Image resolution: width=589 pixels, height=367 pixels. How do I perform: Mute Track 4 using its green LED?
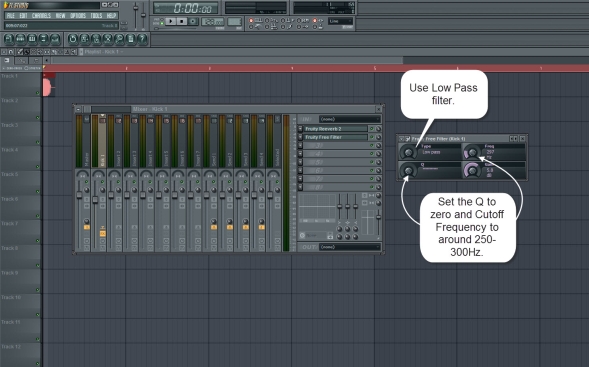[x=38, y=167]
